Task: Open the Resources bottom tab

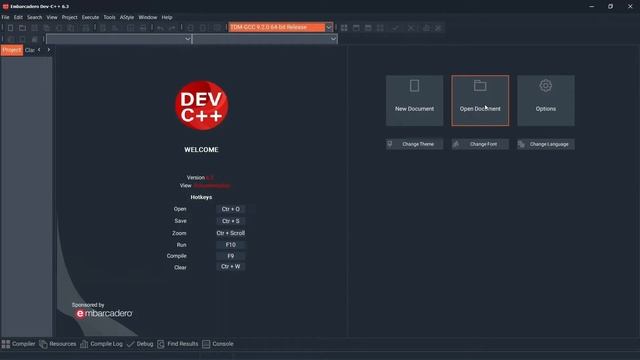Action: click(x=58, y=344)
